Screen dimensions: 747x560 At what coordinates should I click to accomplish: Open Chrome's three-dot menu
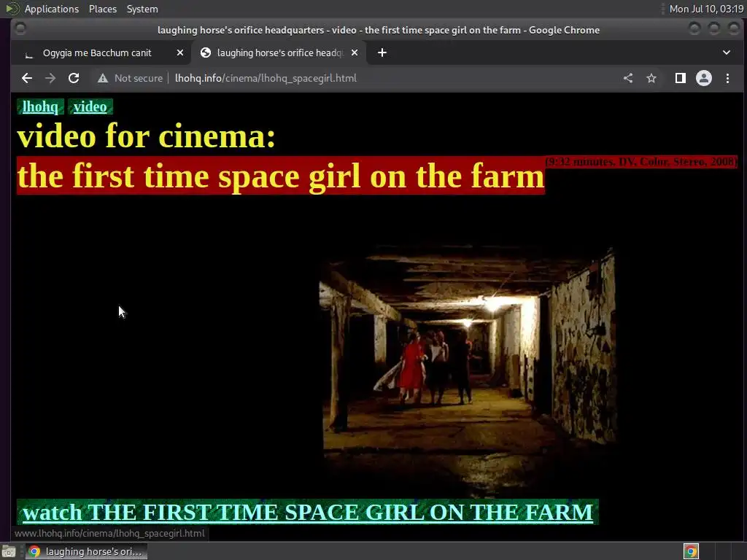(727, 78)
